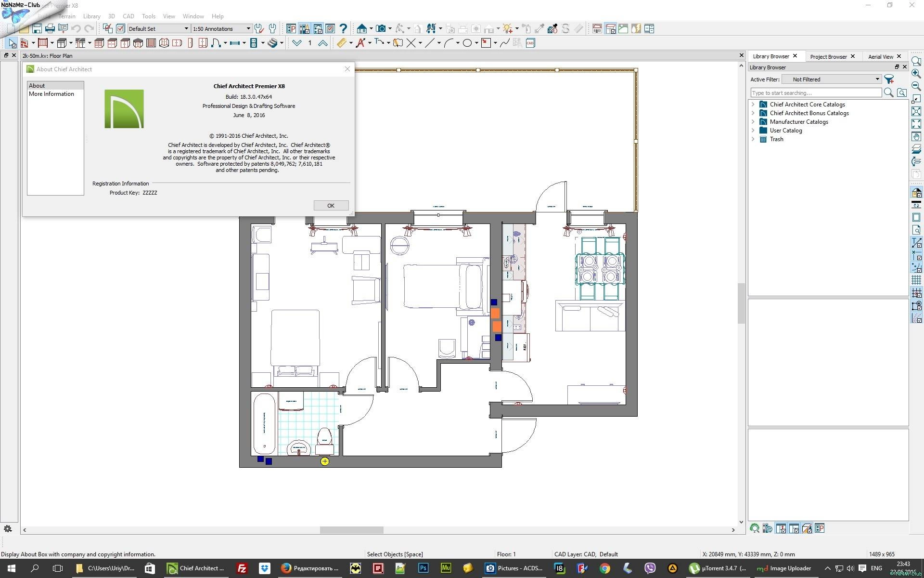Click the Print icon in the toolbar
924x578 pixels.
click(50, 29)
